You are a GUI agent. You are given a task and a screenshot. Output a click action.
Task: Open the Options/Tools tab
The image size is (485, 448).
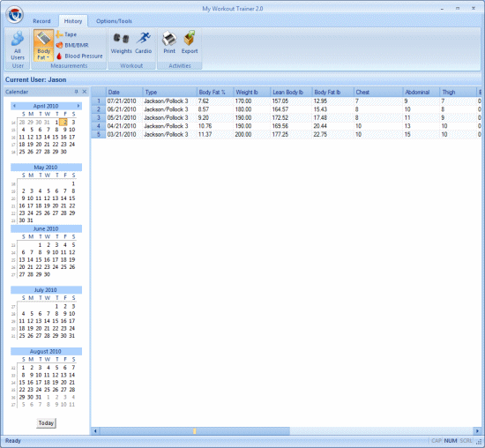(x=114, y=21)
